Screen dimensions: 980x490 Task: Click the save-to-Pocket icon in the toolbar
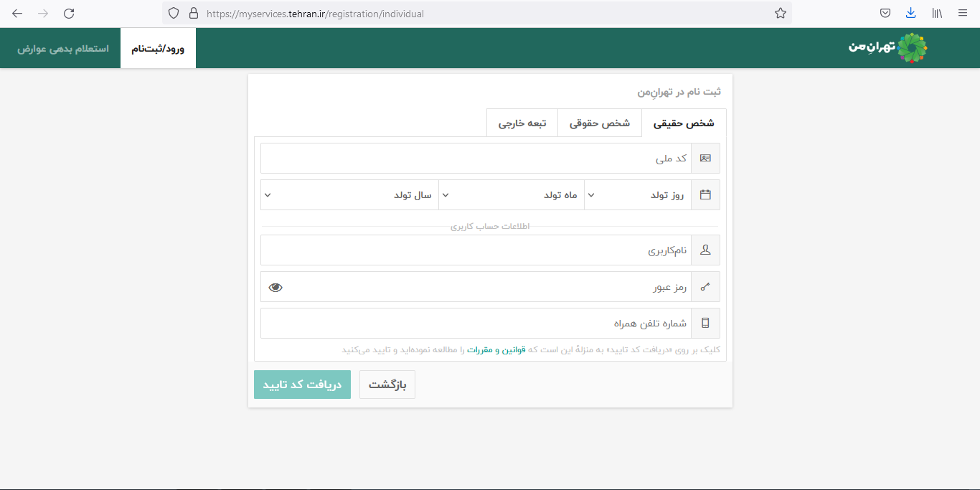(x=885, y=13)
